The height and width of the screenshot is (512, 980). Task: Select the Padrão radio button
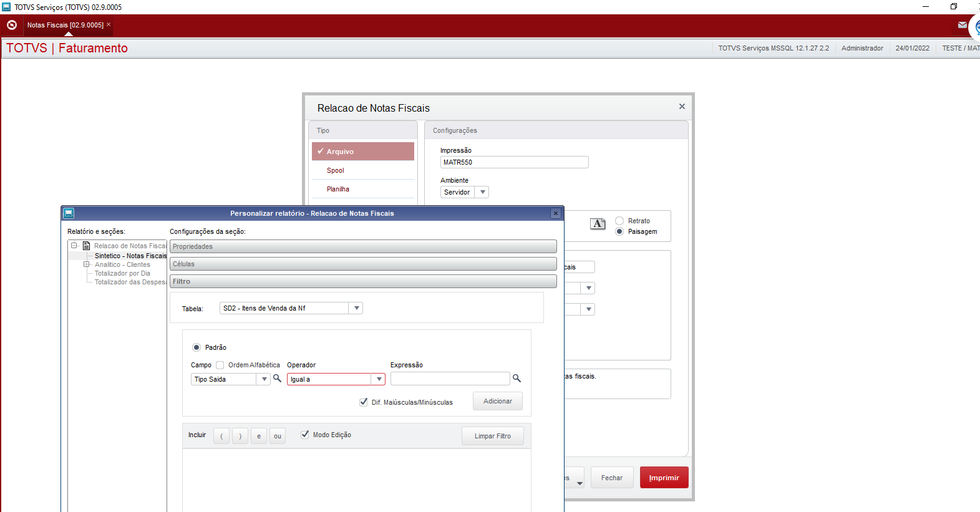[x=196, y=347]
